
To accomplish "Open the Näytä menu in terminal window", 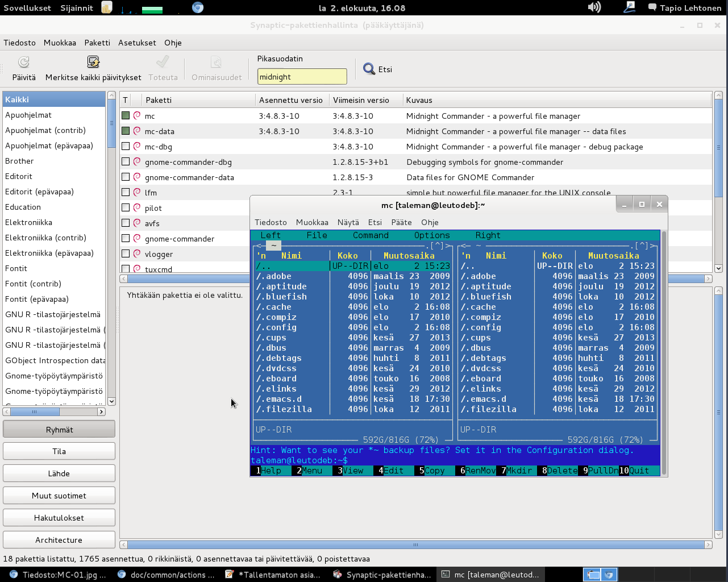I will coord(348,222).
